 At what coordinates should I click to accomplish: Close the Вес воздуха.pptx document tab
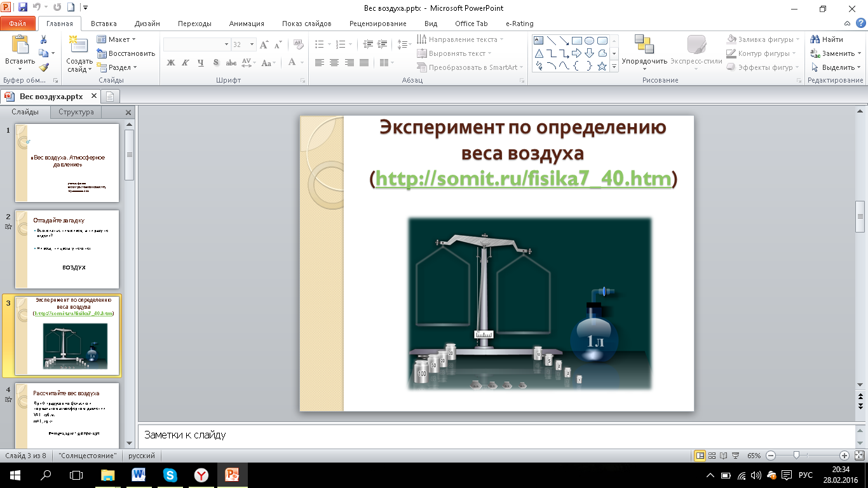tap(94, 96)
